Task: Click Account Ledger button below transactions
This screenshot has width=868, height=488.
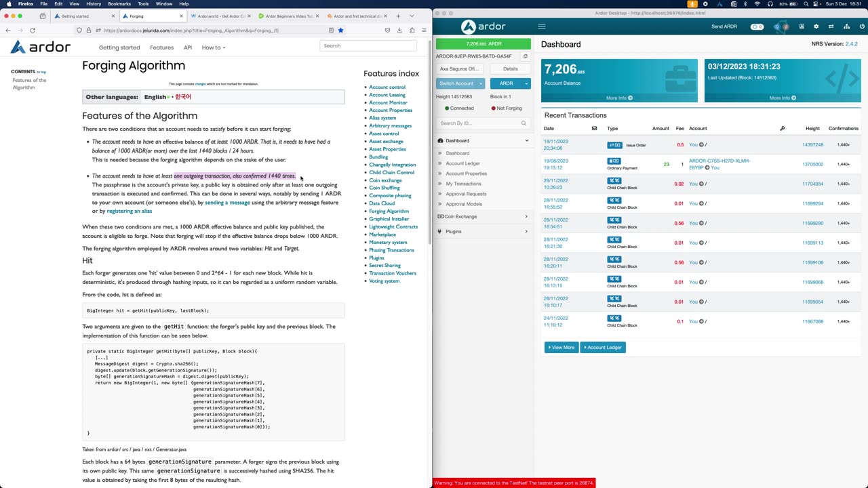Action: pos(603,347)
